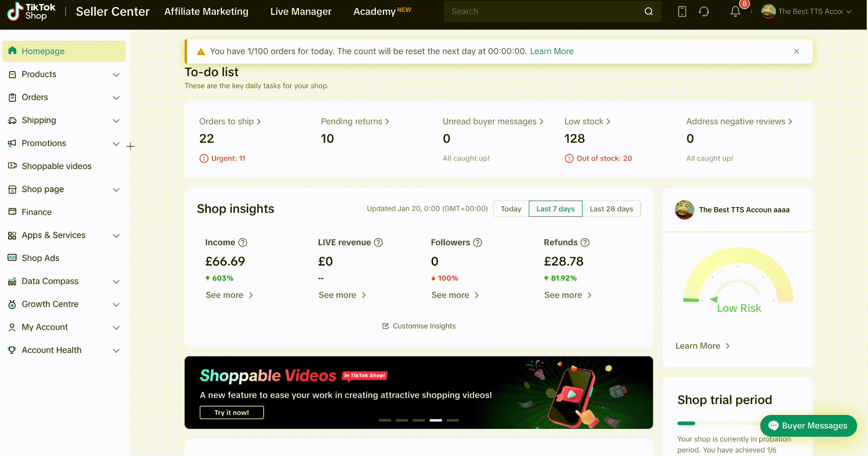Select the Last 7 days range

click(555, 209)
